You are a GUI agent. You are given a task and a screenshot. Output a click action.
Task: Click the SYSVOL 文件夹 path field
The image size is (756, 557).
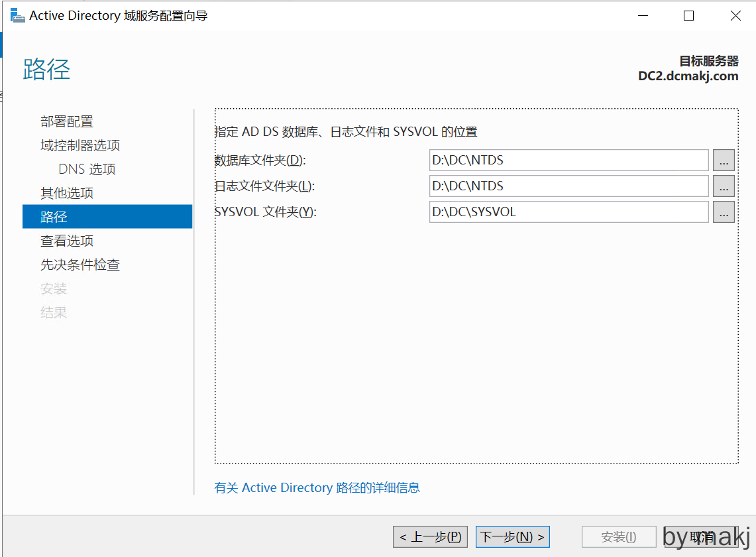[568, 212]
